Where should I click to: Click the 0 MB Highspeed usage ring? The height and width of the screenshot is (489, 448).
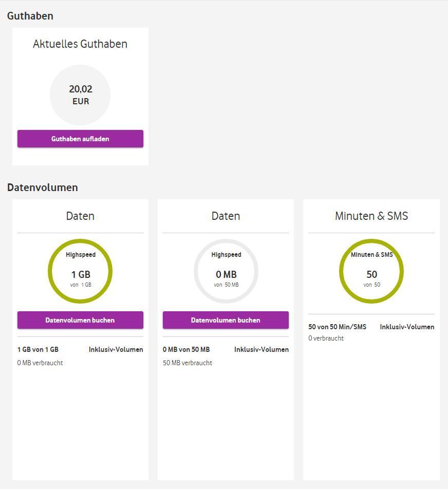coord(226,271)
